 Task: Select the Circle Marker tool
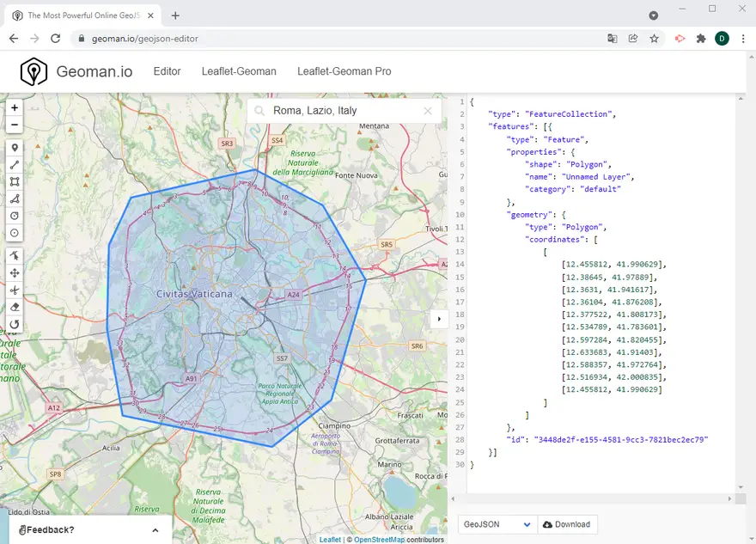coord(15,233)
